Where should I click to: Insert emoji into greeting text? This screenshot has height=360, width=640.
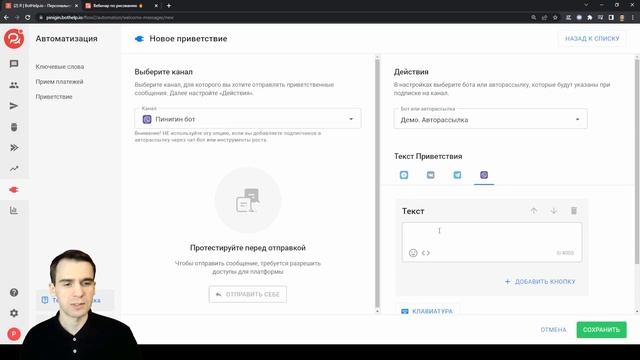click(413, 253)
